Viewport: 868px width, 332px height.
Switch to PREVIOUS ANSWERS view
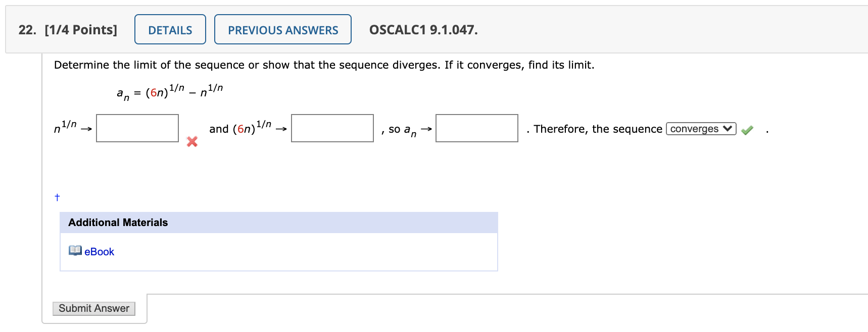tap(282, 30)
